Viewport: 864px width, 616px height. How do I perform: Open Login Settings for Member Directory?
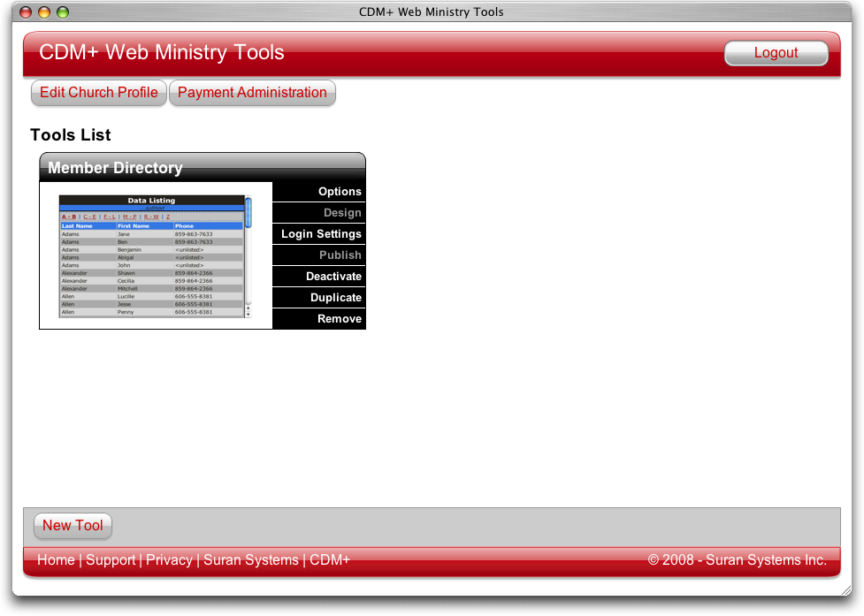[x=321, y=234]
